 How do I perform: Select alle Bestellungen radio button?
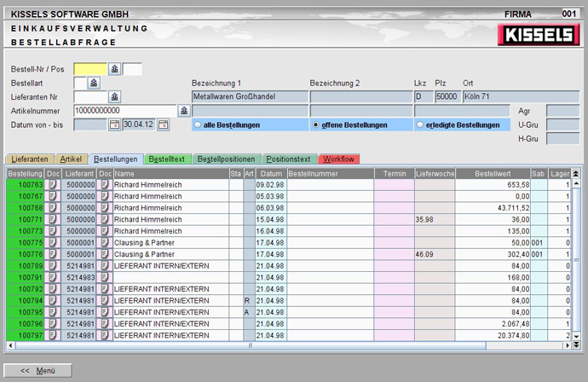[x=198, y=125]
